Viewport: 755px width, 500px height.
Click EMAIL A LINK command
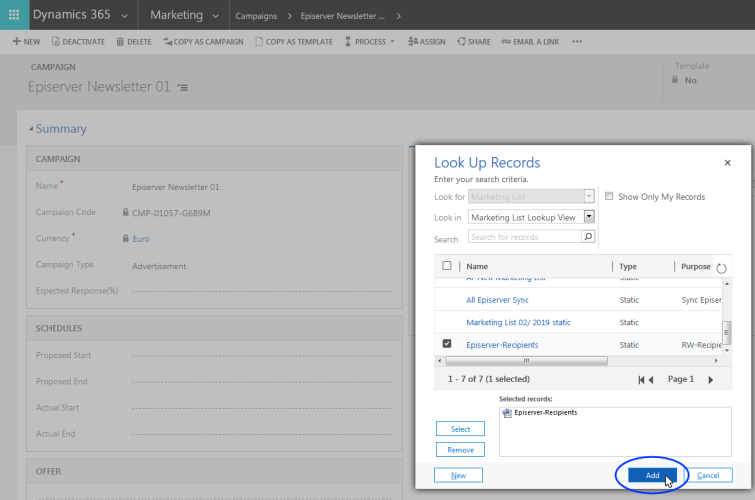pyautogui.click(x=530, y=42)
